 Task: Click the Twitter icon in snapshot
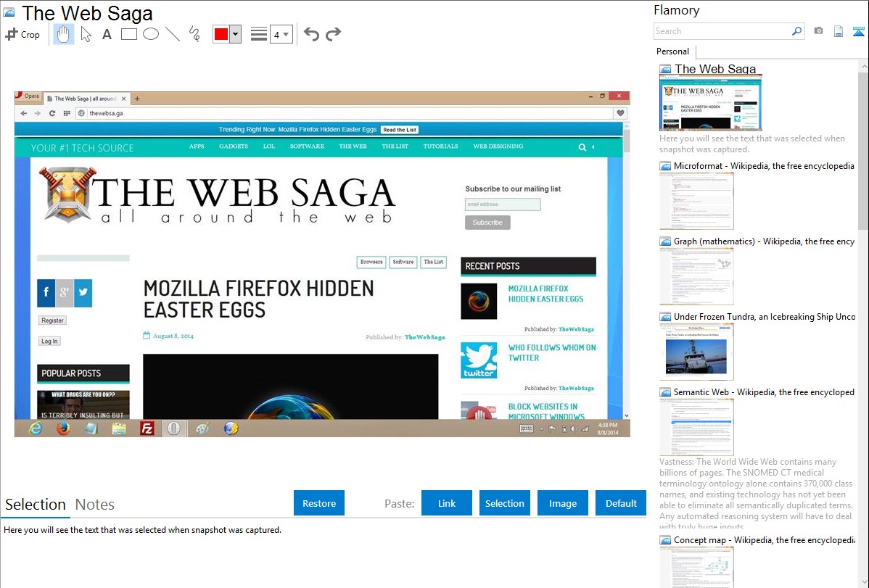[x=83, y=293]
